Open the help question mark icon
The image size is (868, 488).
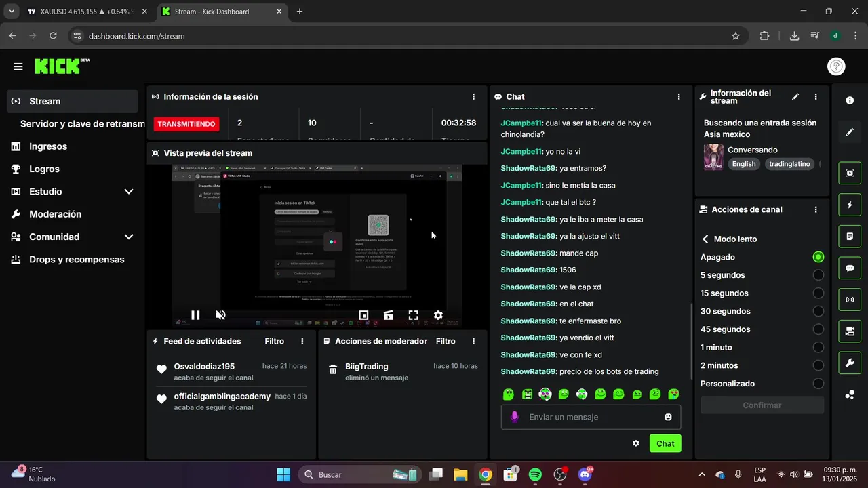(x=836, y=66)
